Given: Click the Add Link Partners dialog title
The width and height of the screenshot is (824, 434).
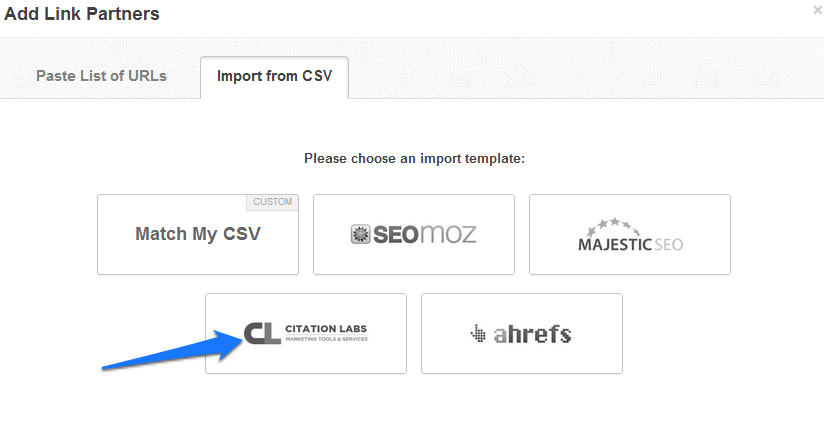Looking at the screenshot, I should (x=82, y=14).
